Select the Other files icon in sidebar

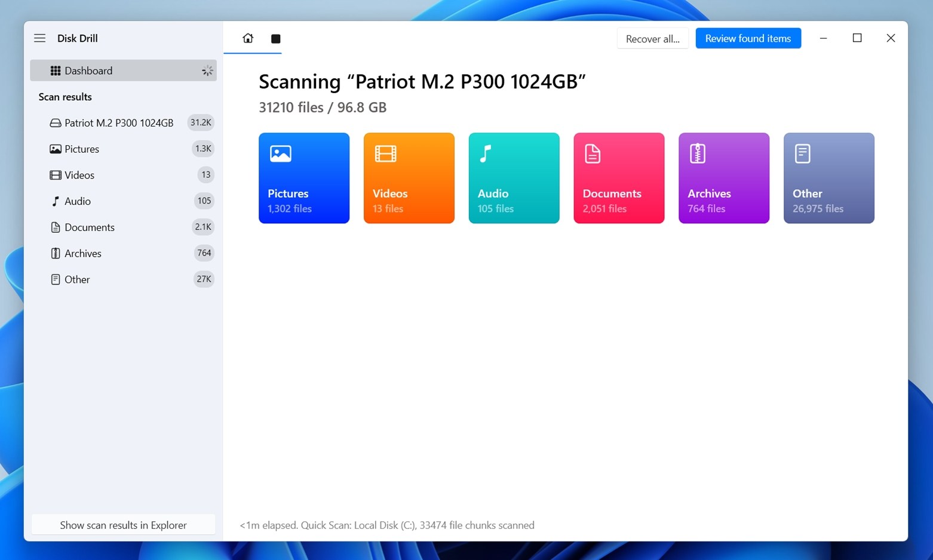[55, 279]
